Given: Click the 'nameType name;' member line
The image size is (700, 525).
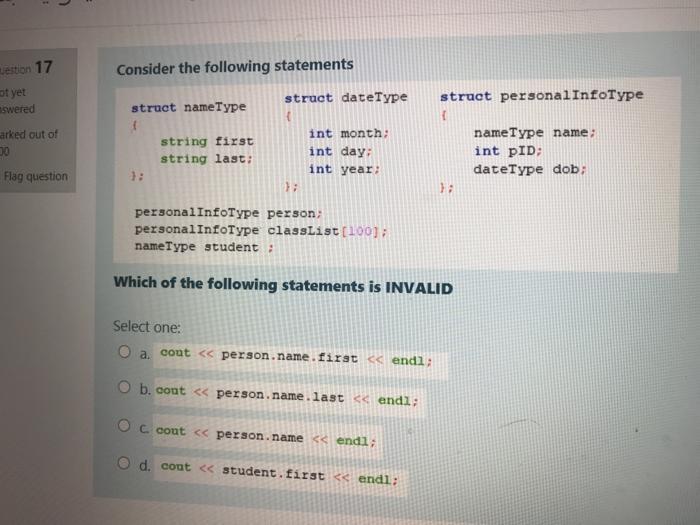Looking at the screenshot, I should (534, 133).
